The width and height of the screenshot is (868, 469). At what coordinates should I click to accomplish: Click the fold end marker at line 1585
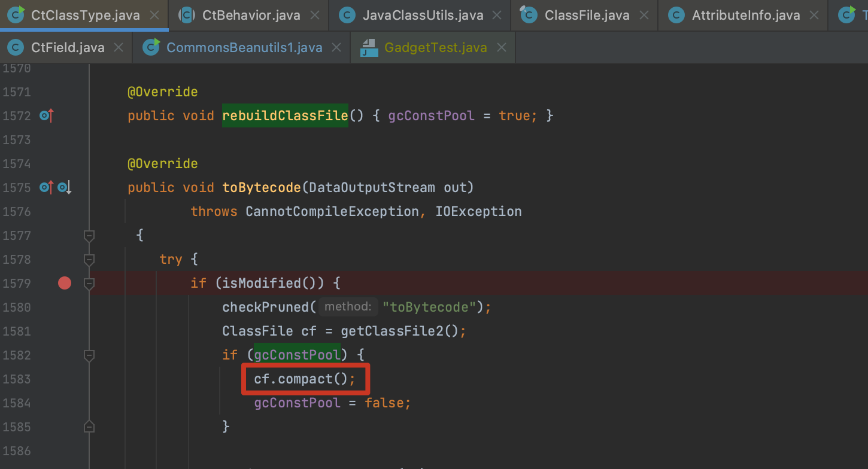click(89, 427)
